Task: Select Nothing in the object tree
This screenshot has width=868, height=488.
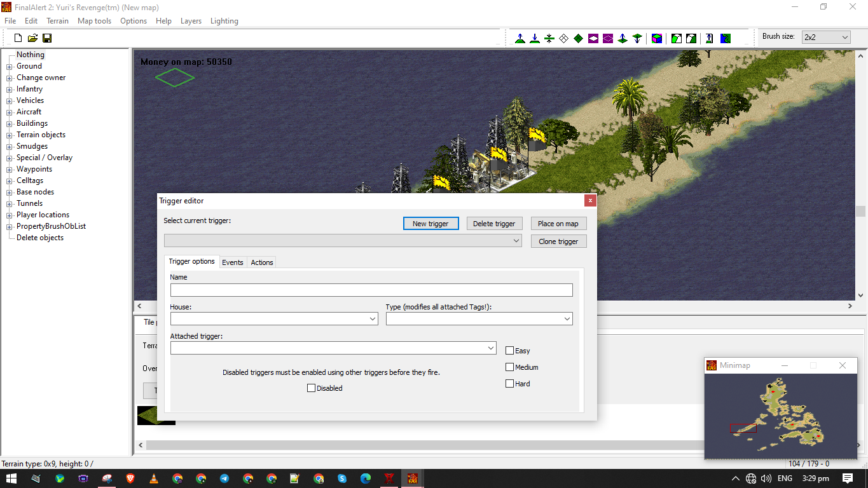Action: (31, 55)
